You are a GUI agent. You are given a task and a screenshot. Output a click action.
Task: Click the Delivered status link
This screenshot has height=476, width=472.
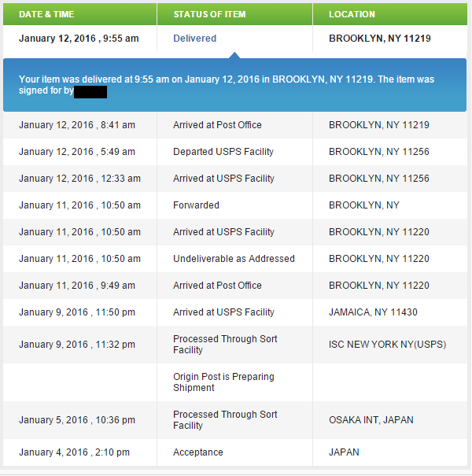click(x=194, y=39)
